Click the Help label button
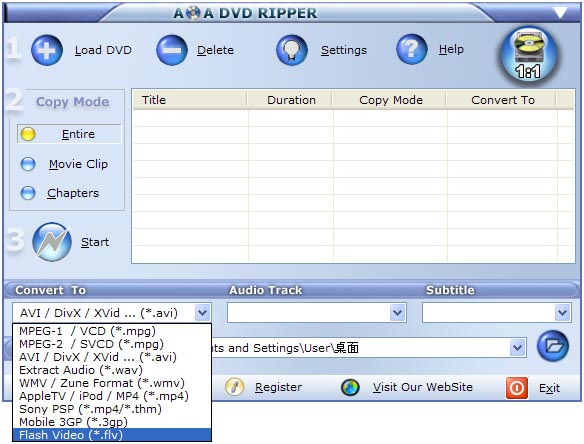 coord(451,49)
